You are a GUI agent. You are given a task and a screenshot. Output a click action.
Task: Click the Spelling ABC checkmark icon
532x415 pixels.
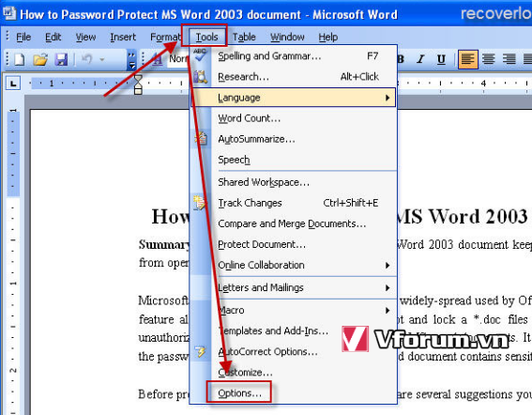pos(200,55)
